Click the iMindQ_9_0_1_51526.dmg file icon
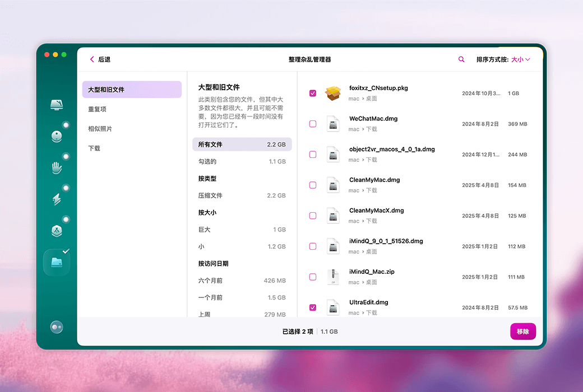 pos(333,246)
